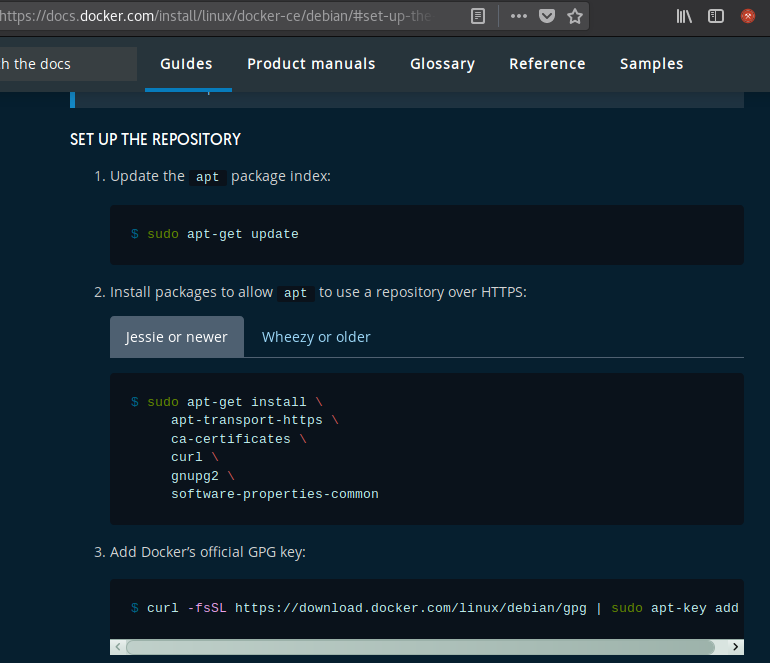770x663 pixels.
Task: Show sidebars icon in toolbar
Action: pos(715,16)
